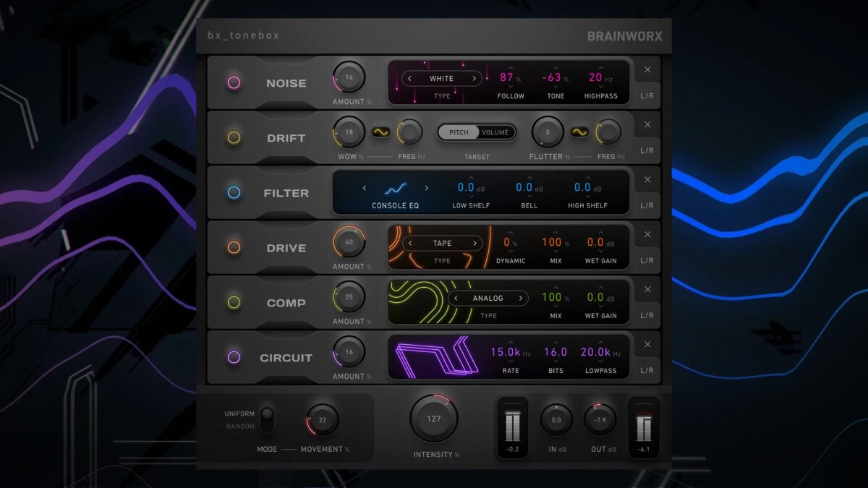Click the BRAINWORX logo
This screenshot has height=488, width=868.
coord(624,36)
